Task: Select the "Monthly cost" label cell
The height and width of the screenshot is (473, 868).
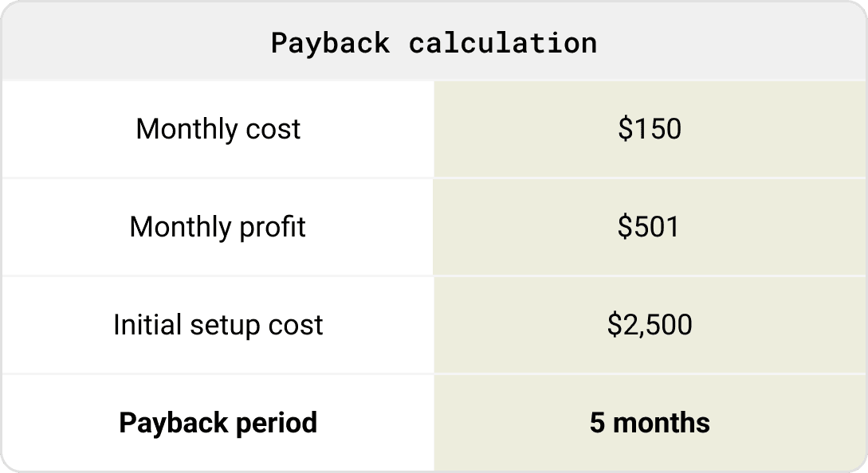Action: (x=218, y=129)
